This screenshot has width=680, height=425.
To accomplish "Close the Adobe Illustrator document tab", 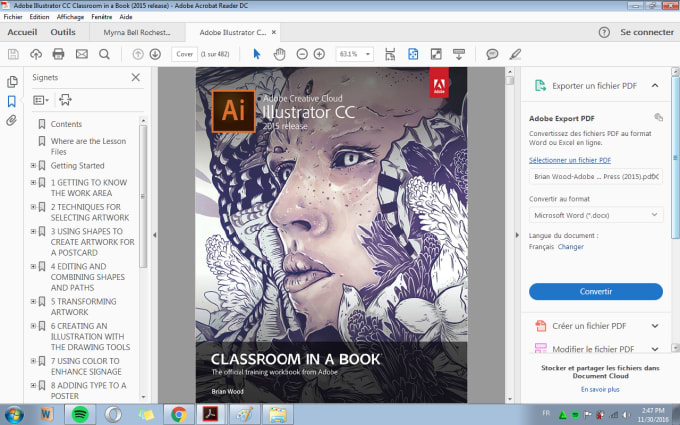I will point(274,32).
